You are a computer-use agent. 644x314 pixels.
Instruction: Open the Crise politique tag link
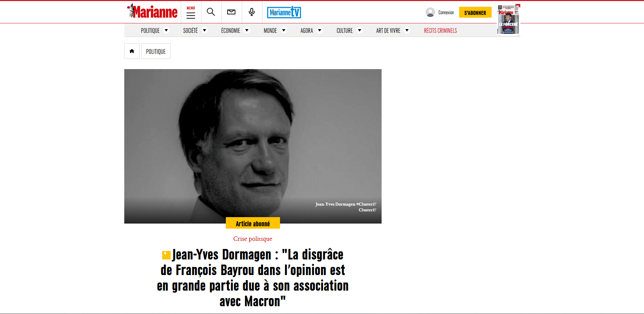click(253, 239)
